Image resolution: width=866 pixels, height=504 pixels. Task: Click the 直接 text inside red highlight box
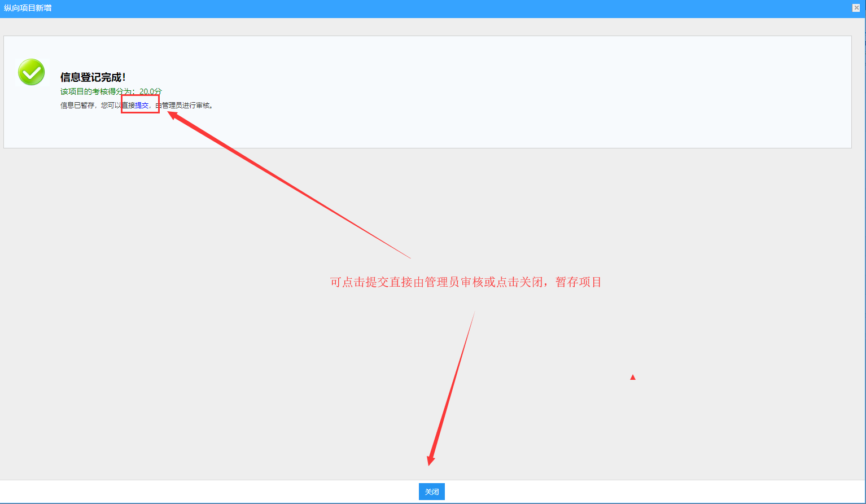[129, 106]
